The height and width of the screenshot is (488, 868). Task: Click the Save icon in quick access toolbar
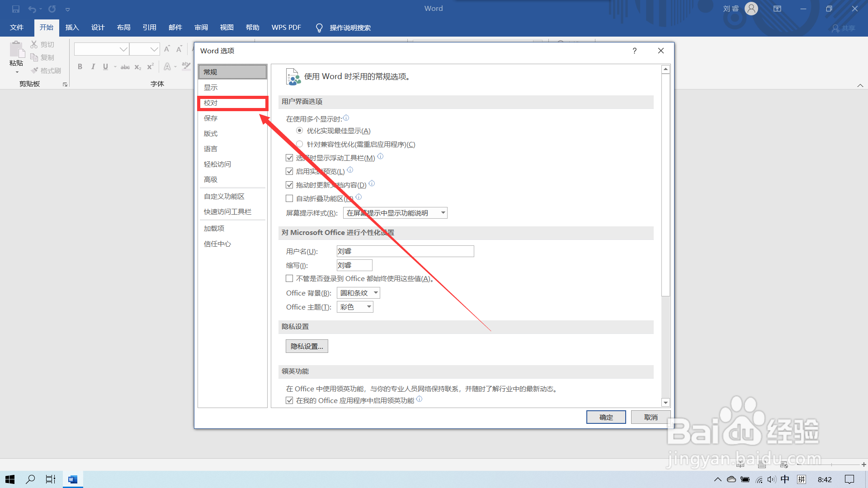click(16, 9)
